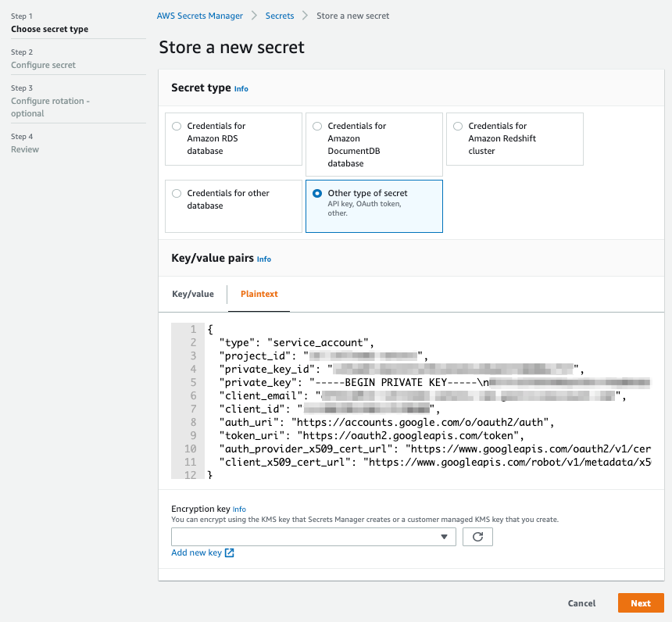Click the "auth_provider_x509_cert_url" line
This screenshot has width=672, height=622.
[x=434, y=449]
